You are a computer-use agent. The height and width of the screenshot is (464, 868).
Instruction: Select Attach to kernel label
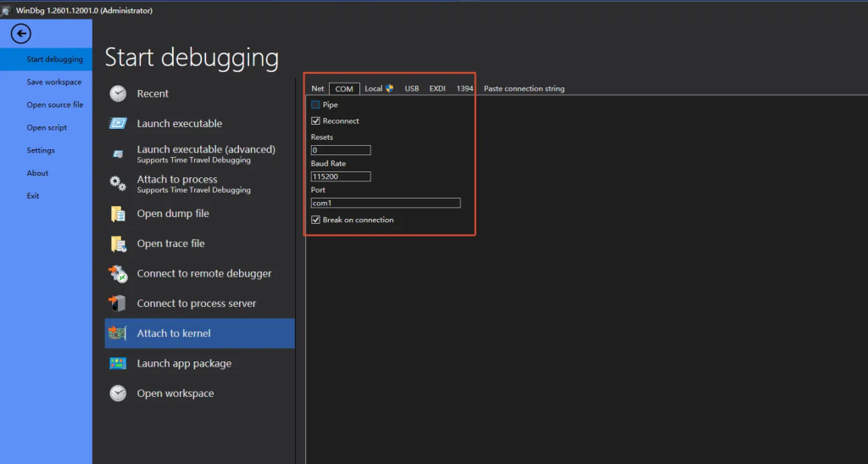click(x=174, y=333)
